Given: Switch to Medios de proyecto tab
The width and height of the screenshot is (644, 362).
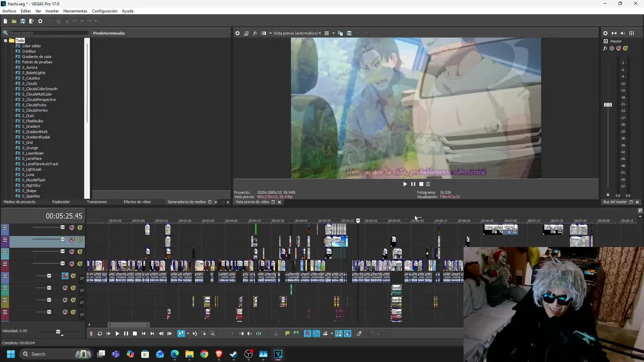Looking at the screenshot, I should [x=20, y=202].
